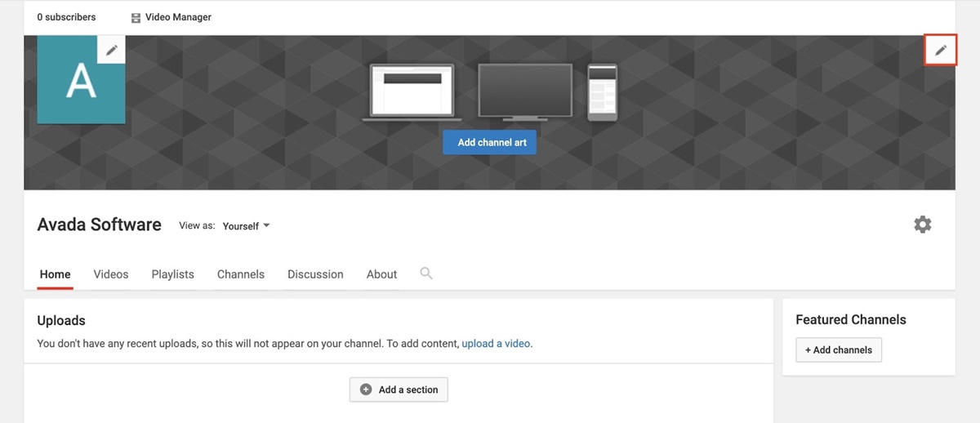Edit channel art via top-right pencil icon
Image resolution: width=980 pixels, height=423 pixels.
coord(941,51)
